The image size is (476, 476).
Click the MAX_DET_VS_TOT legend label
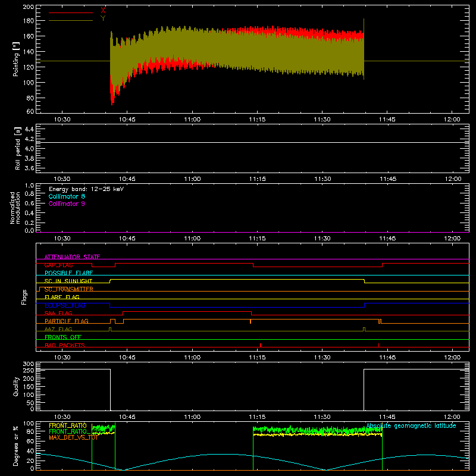coord(73,437)
